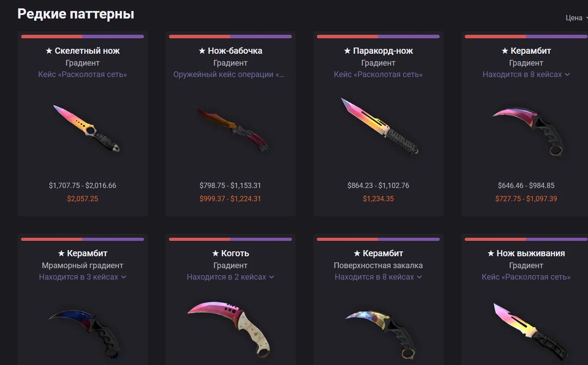This screenshot has width=588, height=365.
Task: Click the "★ Нож-бабочка" title
Action: 230,51
